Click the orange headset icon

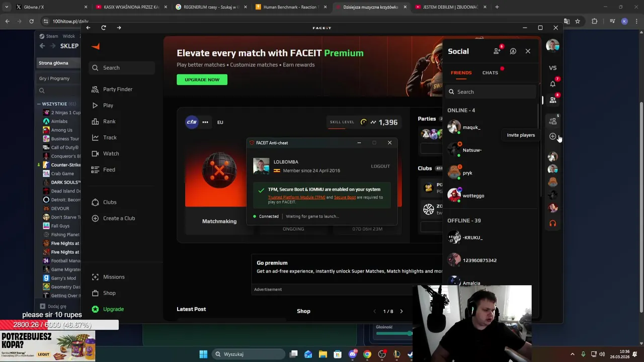tap(552, 223)
